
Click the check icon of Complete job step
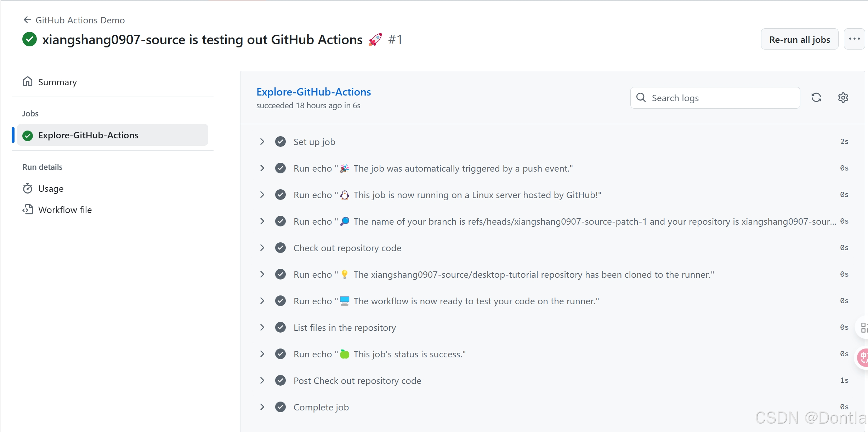[280, 407]
